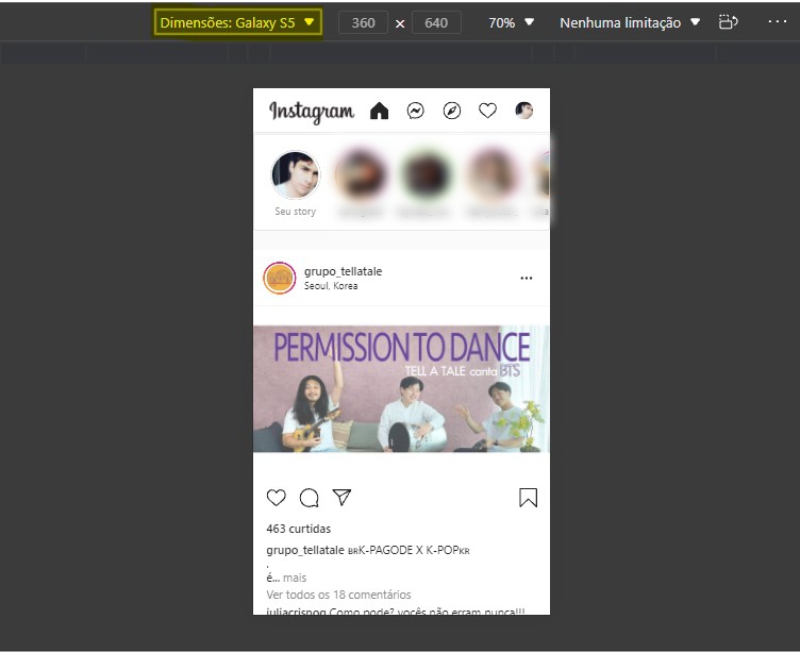Viewport: 800px width, 652px height.
Task: Open Messenger direct messages icon
Action: coord(415,110)
